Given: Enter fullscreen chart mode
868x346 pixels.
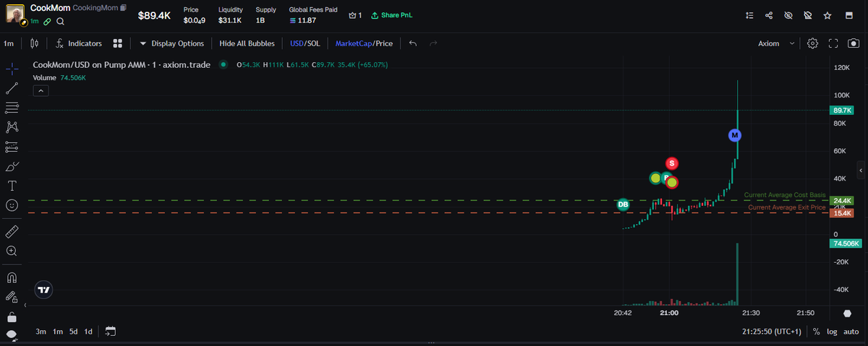Looking at the screenshot, I should tap(833, 43).
